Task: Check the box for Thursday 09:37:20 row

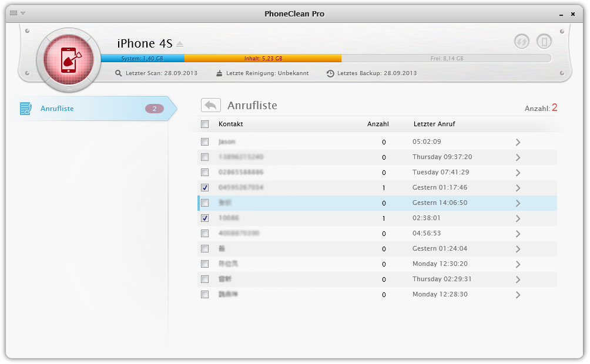Action: (x=205, y=157)
